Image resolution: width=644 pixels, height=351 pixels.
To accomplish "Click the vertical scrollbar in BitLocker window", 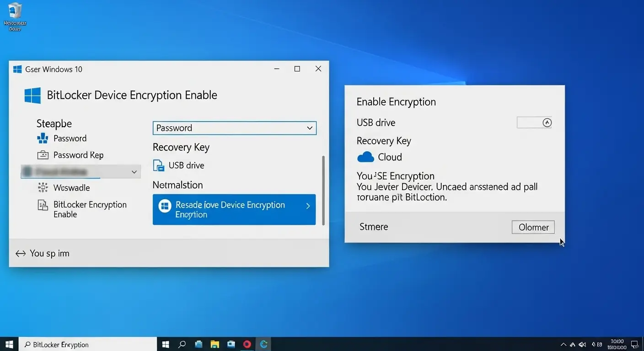I will point(323,190).
